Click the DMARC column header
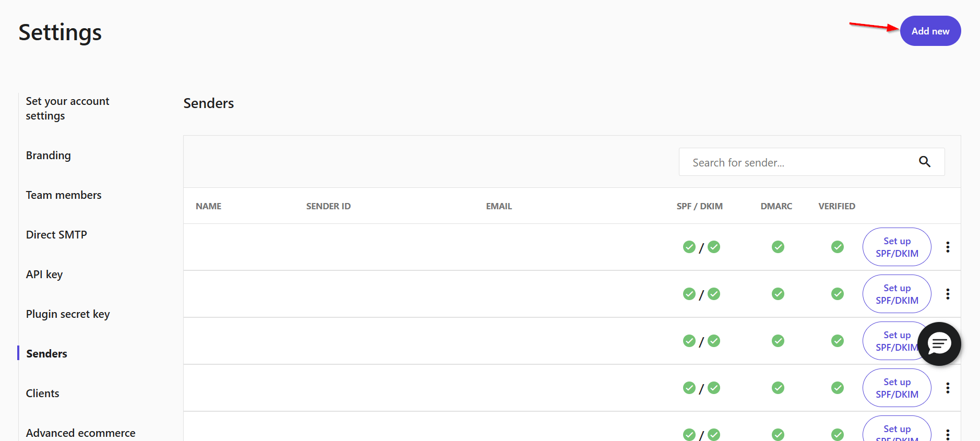The image size is (980, 441). [x=776, y=206]
